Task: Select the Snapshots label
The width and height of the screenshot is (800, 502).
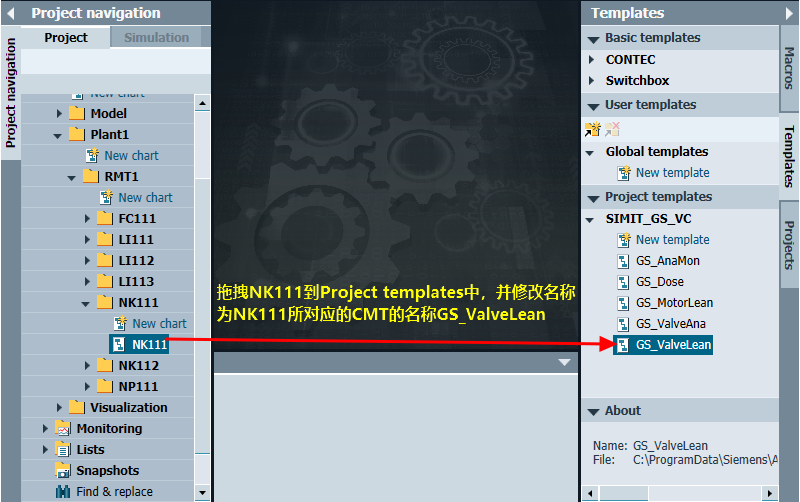Action: pos(108,470)
